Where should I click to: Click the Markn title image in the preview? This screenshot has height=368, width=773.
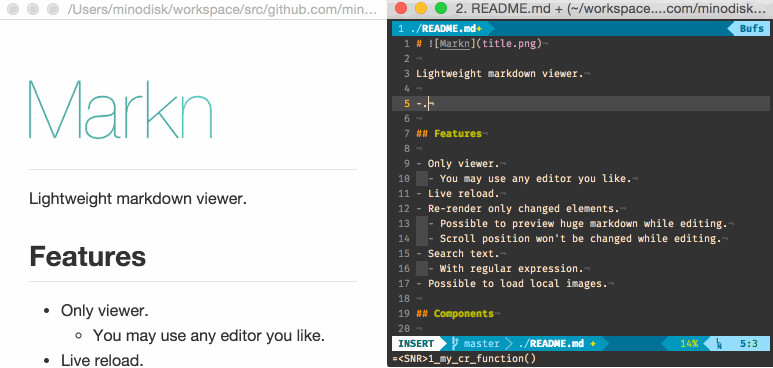[121, 110]
